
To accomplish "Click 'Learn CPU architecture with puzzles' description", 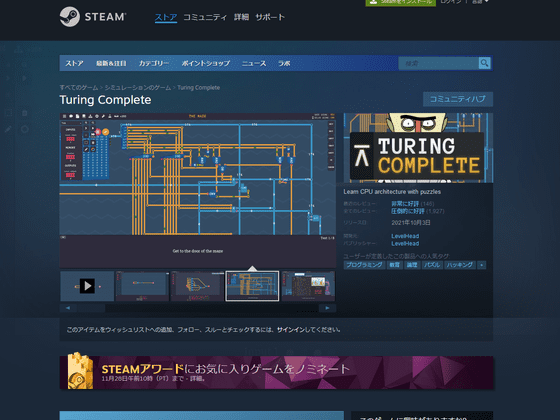I will pos(392,192).
